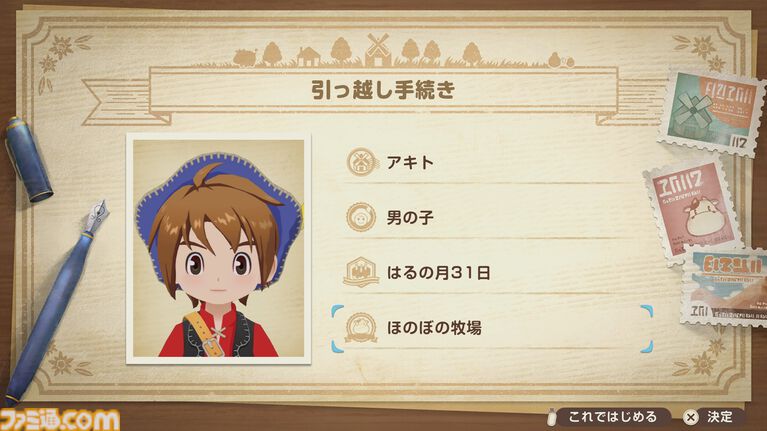Click the 引っ越し手続き title banner
The height and width of the screenshot is (431, 767).
[x=384, y=91]
